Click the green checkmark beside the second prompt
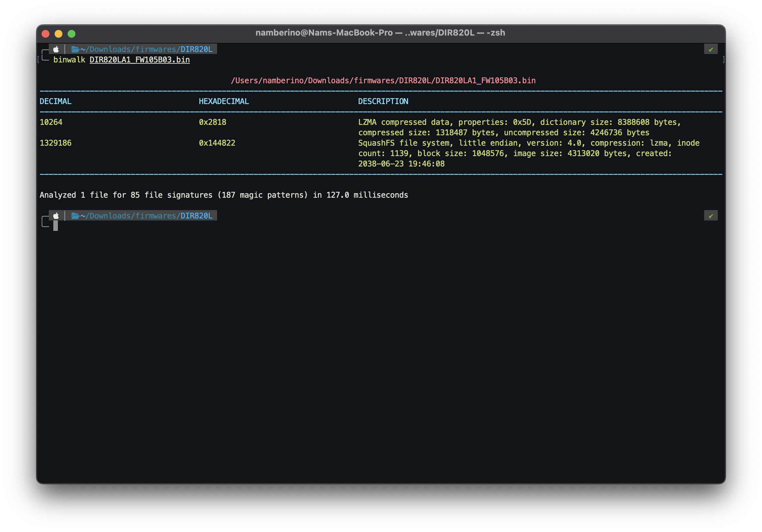 click(711, 216)
